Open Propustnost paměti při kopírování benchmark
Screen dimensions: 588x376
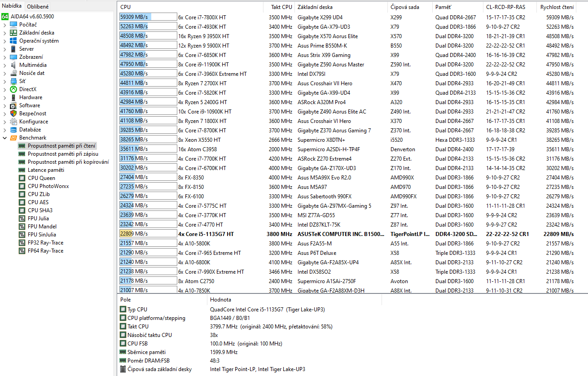click(x=68, y=162)
